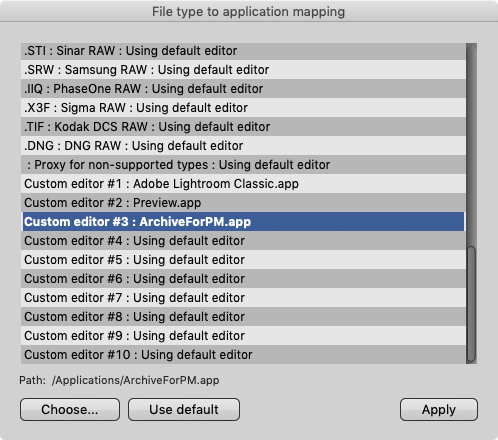
Task: Click the Apply button
Action: pyautogui.click(x=439, y=409)
